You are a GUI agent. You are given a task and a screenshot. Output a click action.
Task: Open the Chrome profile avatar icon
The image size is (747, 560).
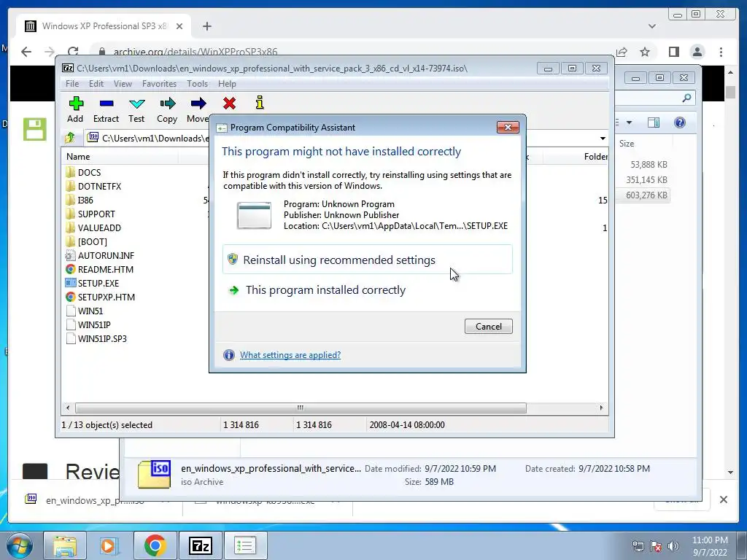[697, 52]
